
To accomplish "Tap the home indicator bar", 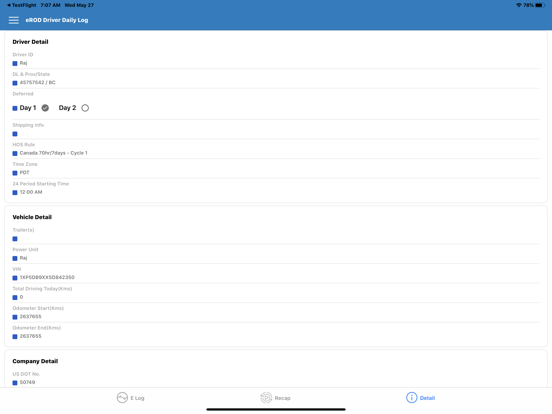I will [276, 409].
